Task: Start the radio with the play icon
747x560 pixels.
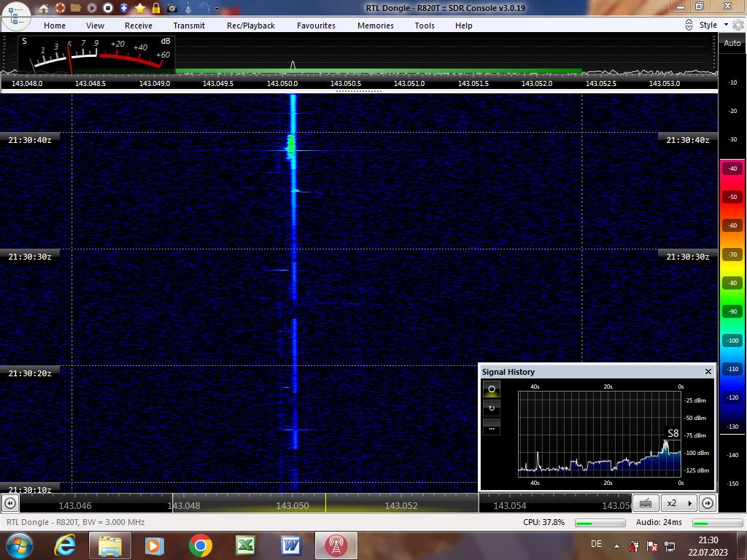Action: [92, 8]
